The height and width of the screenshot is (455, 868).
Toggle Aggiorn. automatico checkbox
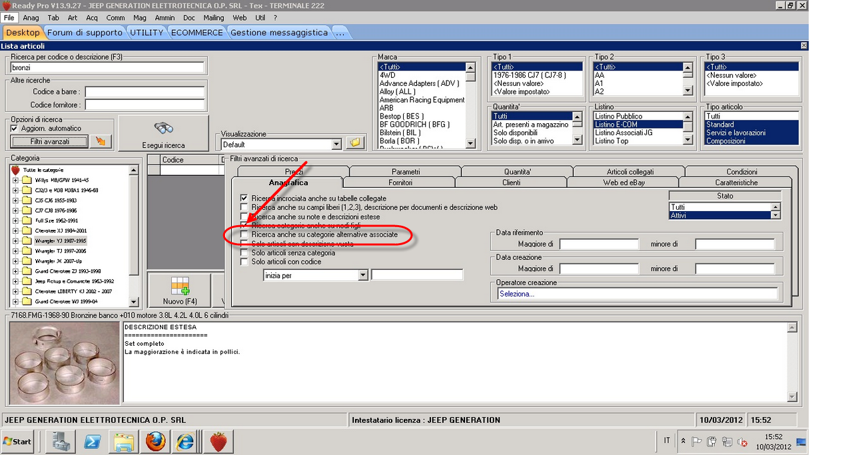click(x=15, y=128)
